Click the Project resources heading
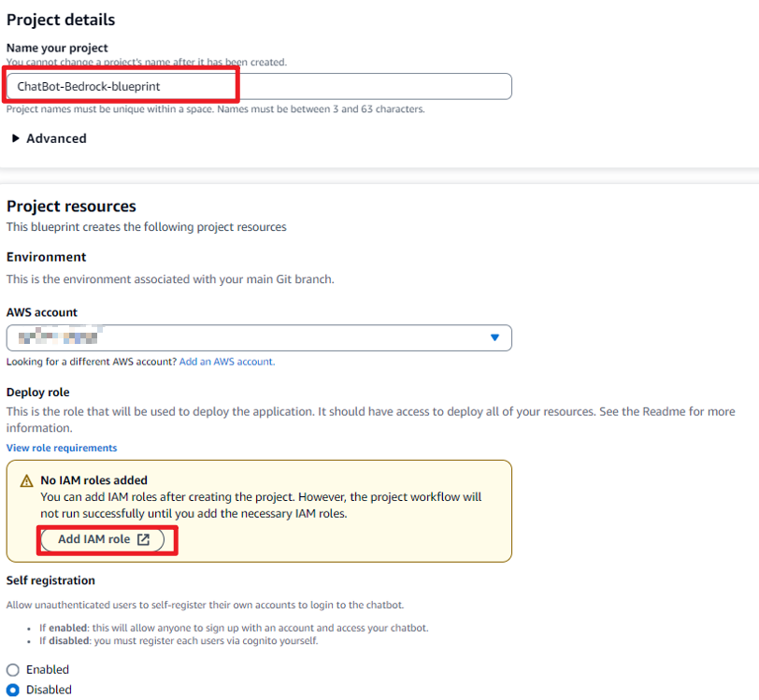The height and width of the screenshot is (700, 759). [x=71, y=207]
